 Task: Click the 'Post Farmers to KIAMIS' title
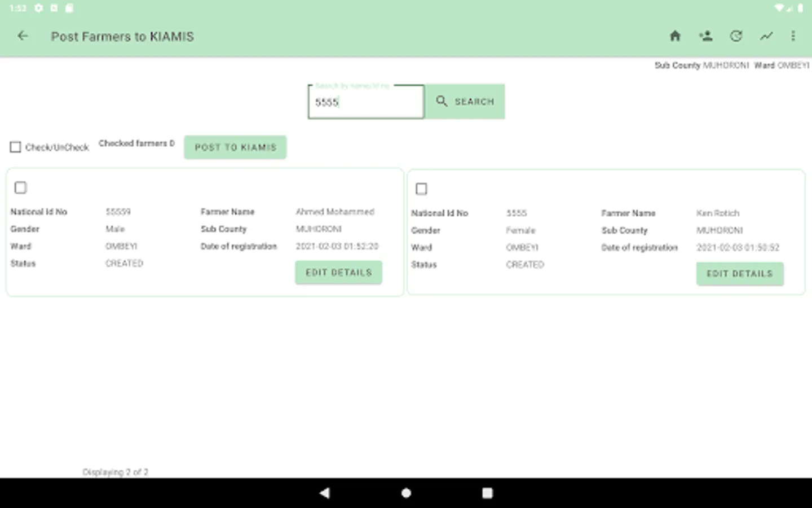(122, 37)
